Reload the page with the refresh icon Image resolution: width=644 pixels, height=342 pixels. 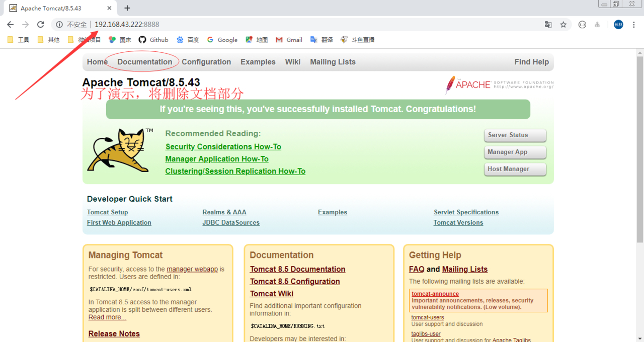point(41,25)
